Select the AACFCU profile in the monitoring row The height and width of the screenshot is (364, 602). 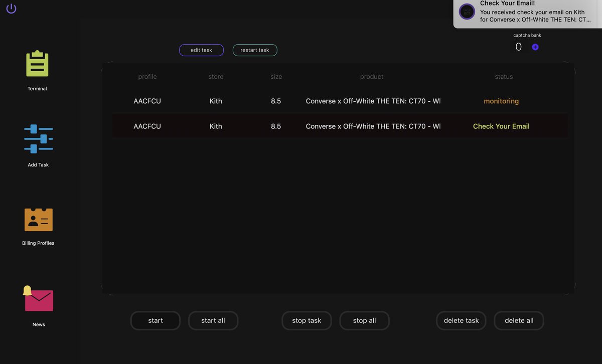(147, 101)
